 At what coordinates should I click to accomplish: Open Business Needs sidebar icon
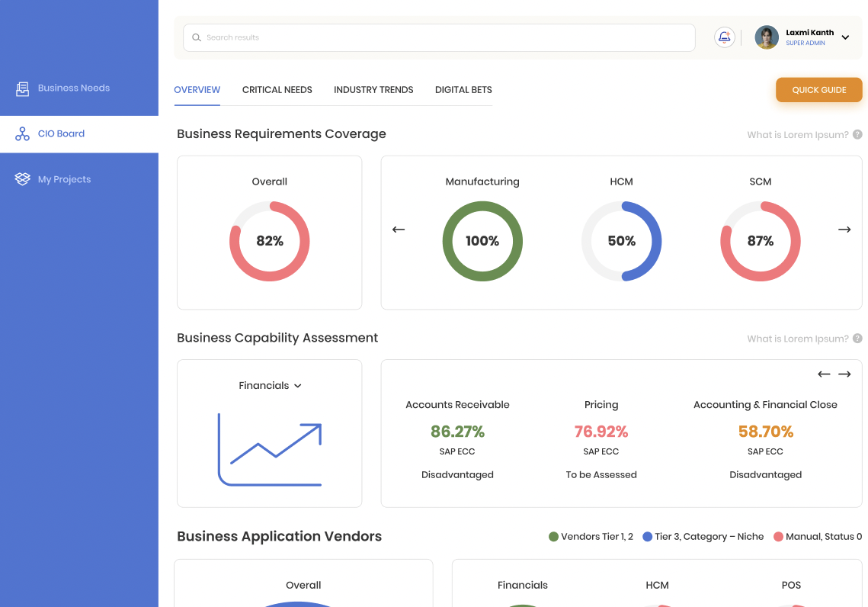click(22, 88)
